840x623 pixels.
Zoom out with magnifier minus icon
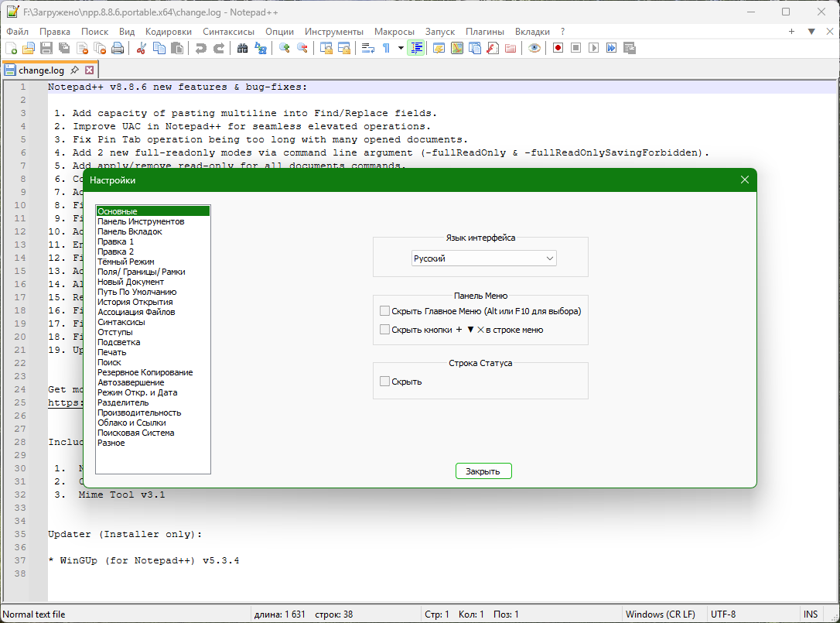tap(302, 48)
